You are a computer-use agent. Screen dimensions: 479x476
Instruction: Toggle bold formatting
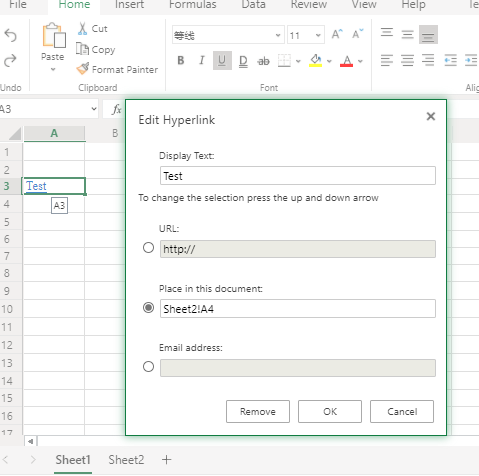[181, 61]
